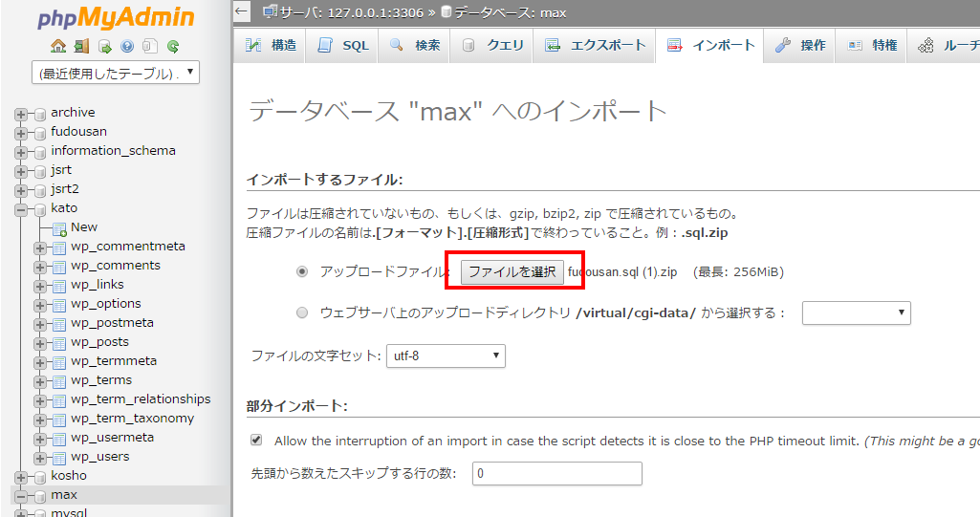
Task: Open the SQL tab
Action: tap(342, 46)
